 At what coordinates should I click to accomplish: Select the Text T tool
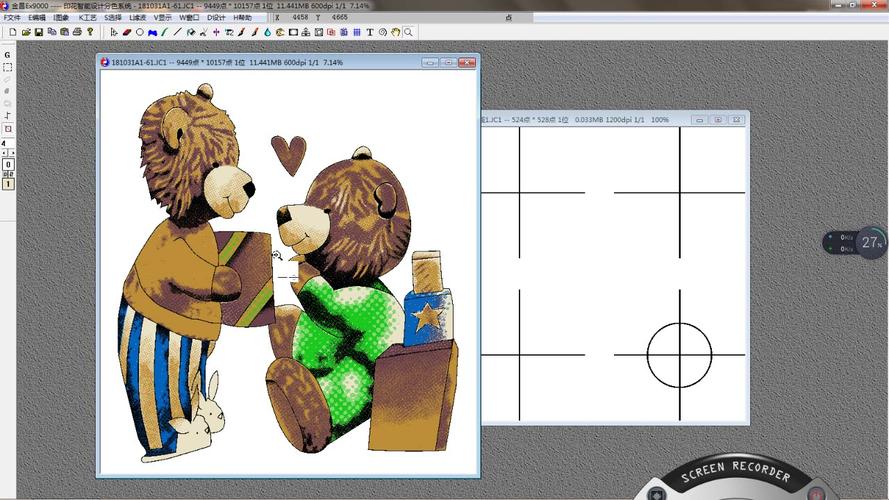point(370,32)
